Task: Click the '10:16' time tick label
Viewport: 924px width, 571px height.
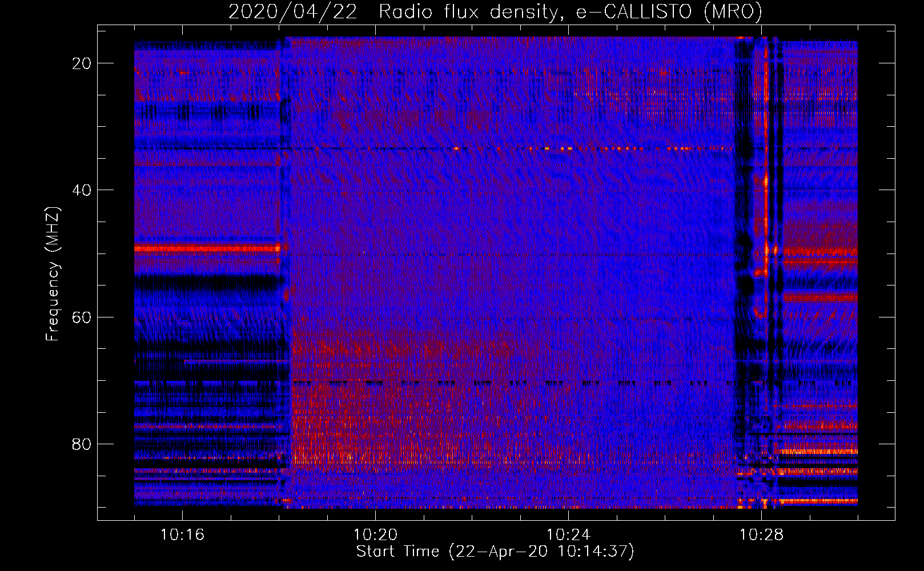Action: tap(182, 535)
